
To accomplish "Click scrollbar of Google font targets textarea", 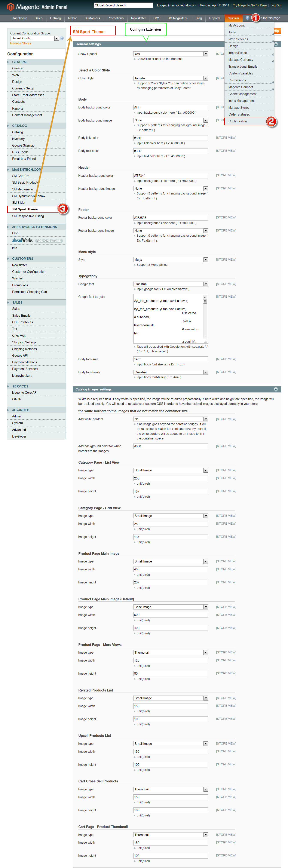I will 205,317.
